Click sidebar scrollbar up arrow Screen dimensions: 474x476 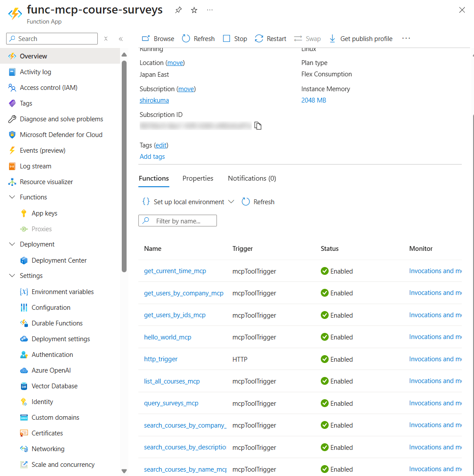[124, 55]
